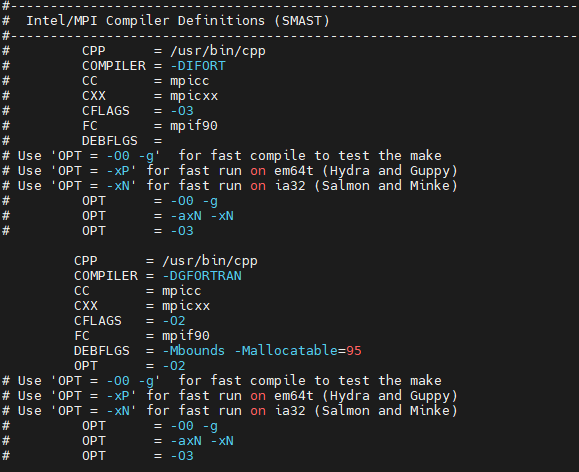579x472 pixels.
Task: Click active 'mpicxx' CXX value
Action: (x=186, y=306)
